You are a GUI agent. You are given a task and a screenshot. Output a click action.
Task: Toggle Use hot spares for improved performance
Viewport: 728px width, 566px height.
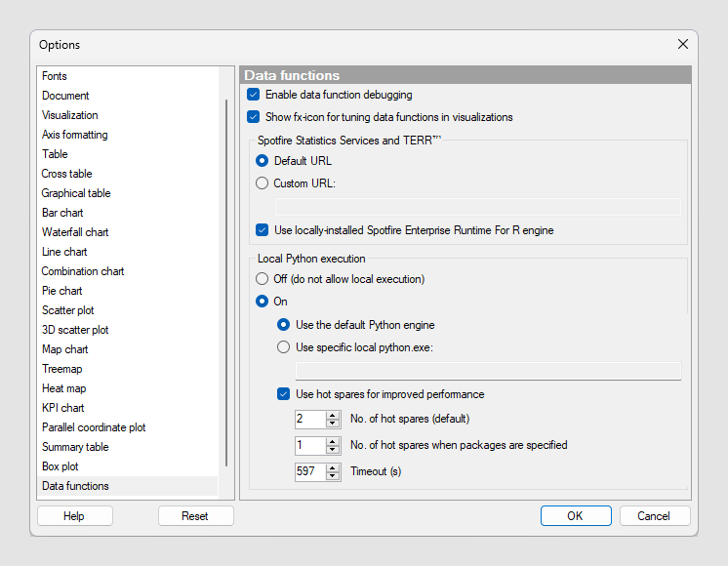click(283, 394)
